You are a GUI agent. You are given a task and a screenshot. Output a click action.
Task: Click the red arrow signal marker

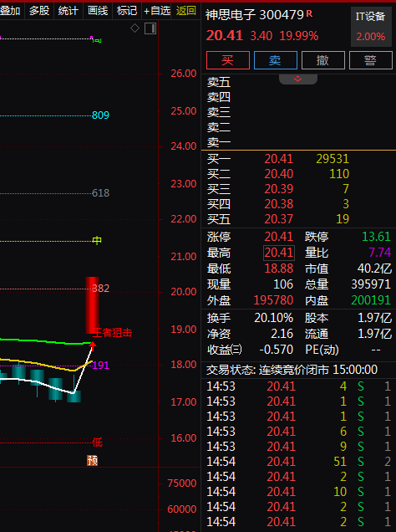coord(93,346)
